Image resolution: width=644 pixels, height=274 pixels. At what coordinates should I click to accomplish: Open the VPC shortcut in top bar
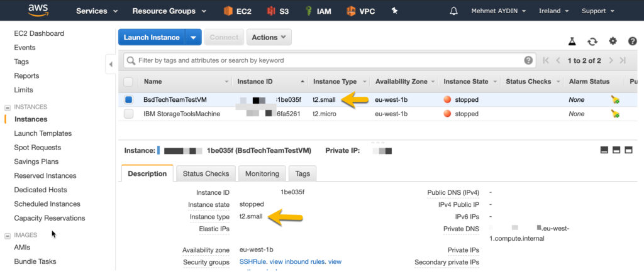click(360, 11)
